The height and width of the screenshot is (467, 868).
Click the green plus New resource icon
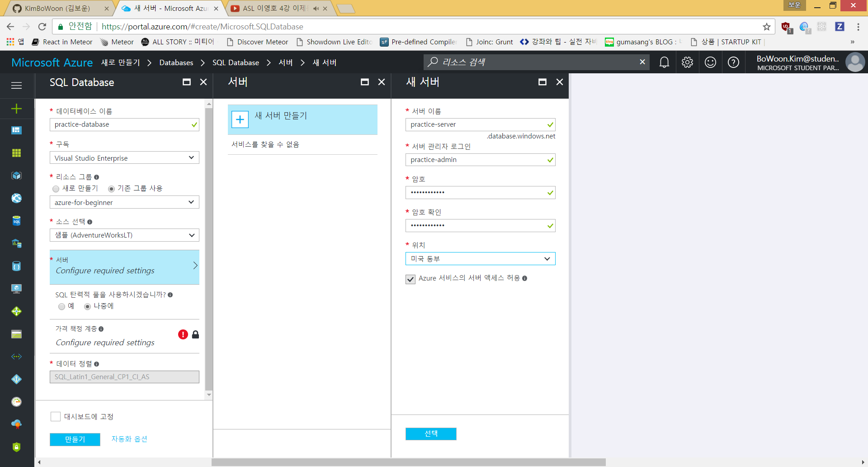(x=17, y=109)
